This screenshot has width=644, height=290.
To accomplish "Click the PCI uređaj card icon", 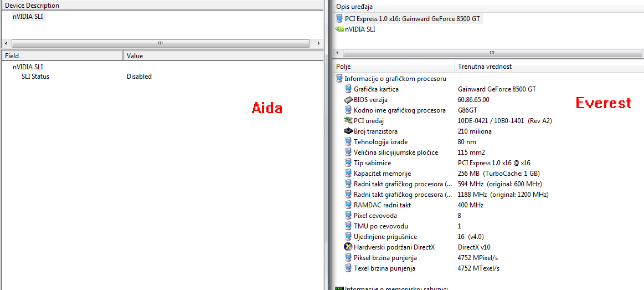I will (348, 121).
